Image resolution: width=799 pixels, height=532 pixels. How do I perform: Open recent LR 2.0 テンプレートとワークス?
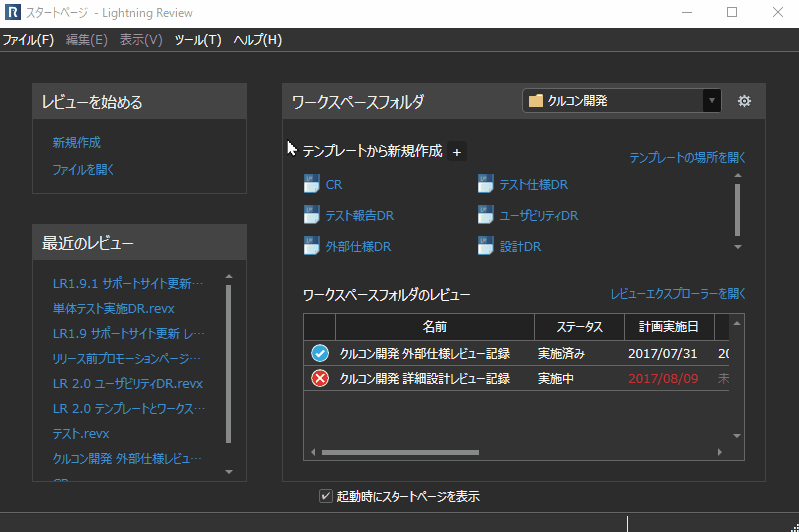click(x=129, y=408)
